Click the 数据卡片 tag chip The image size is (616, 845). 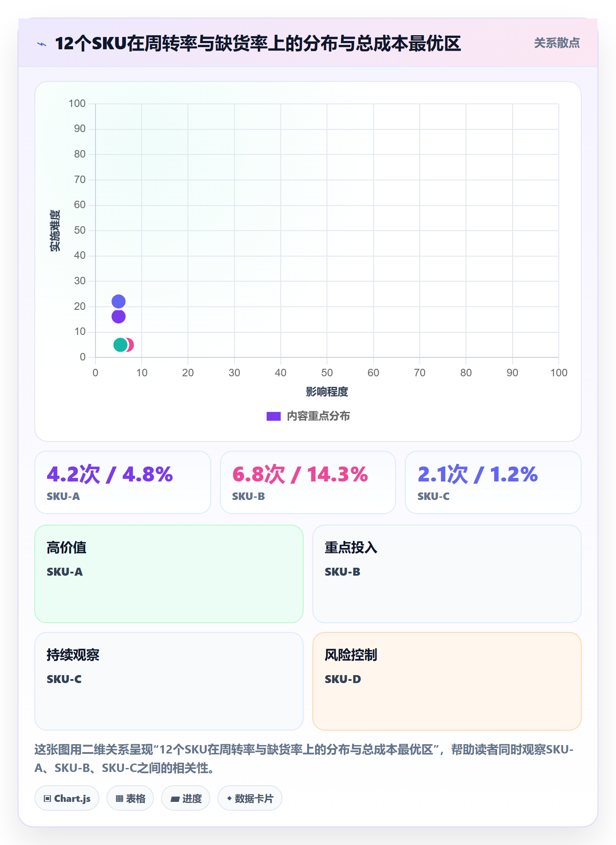pos(250,798)
